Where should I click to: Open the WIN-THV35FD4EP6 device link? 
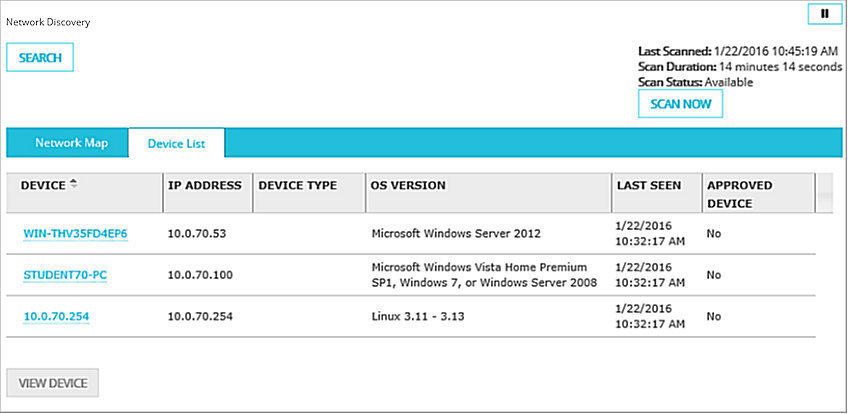[x=75, y=234]
